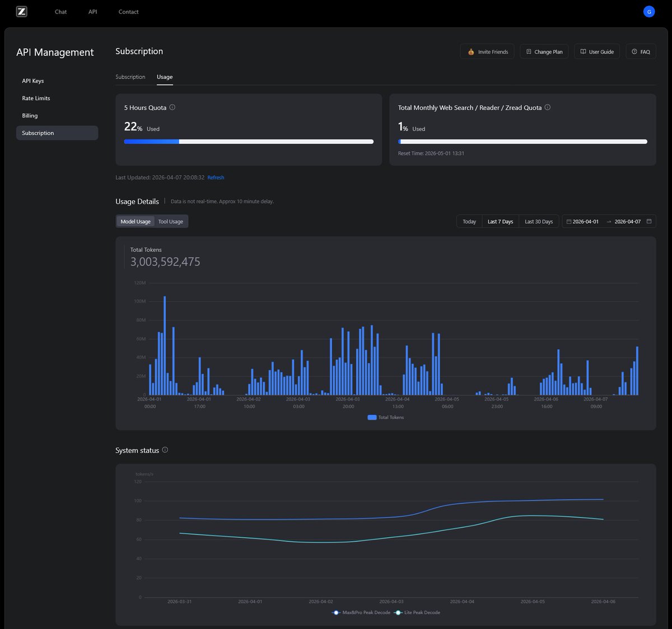This screenshot has height=629, width=672.
Task: Open the Contact navigation item
Action: (x=128, y=12)
